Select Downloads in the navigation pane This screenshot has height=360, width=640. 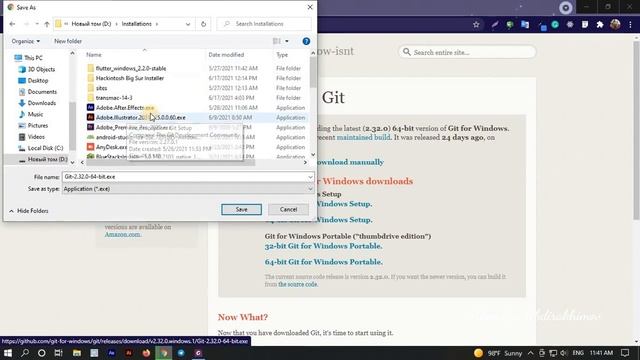(41, 103)
